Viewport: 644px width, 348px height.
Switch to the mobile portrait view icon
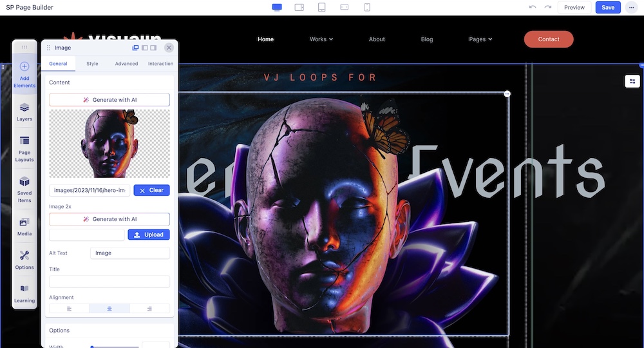coord(367,7)
